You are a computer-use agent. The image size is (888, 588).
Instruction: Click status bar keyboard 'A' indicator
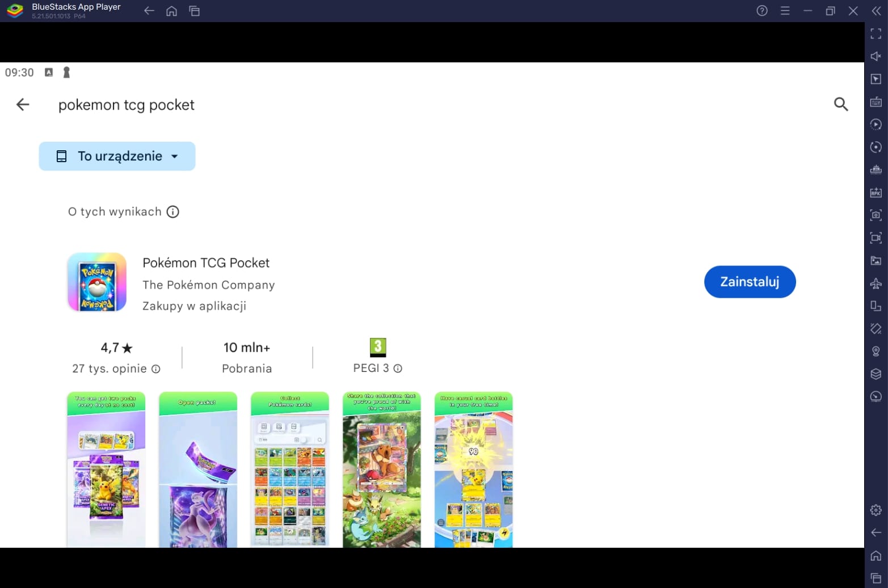click(x=49, y=73)
